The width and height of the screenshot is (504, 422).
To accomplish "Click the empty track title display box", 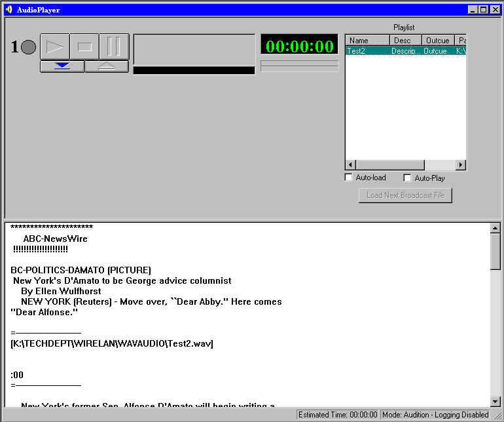I will point(194,50).
